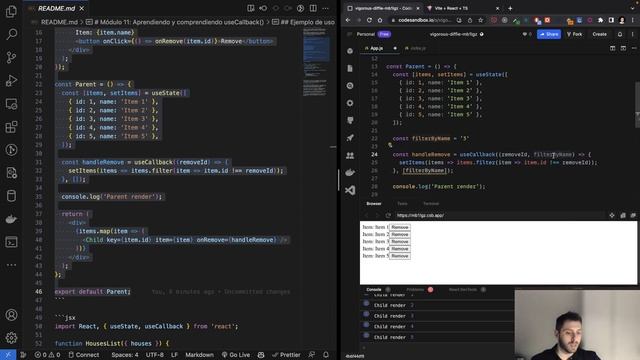Open the database icon in activity bar
This screenshot has height=360, width=640.
[x=11, y=196]
